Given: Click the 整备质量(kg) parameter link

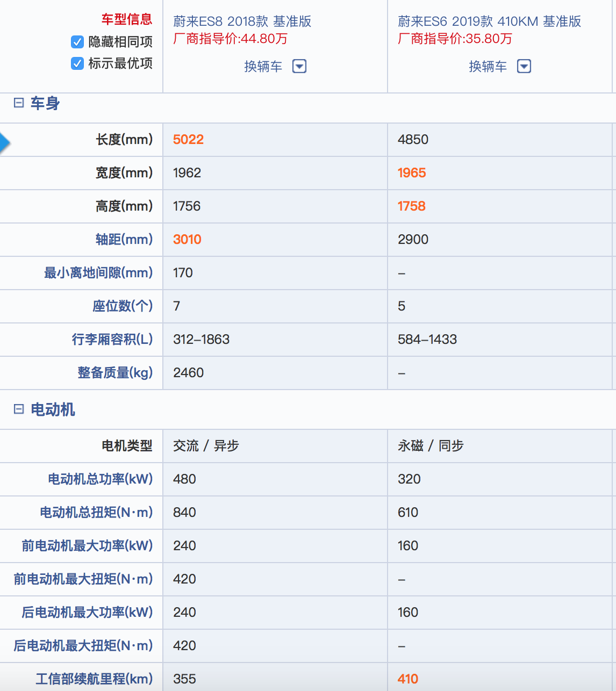Looking at the screenshot, I should [x=115, y=372].
